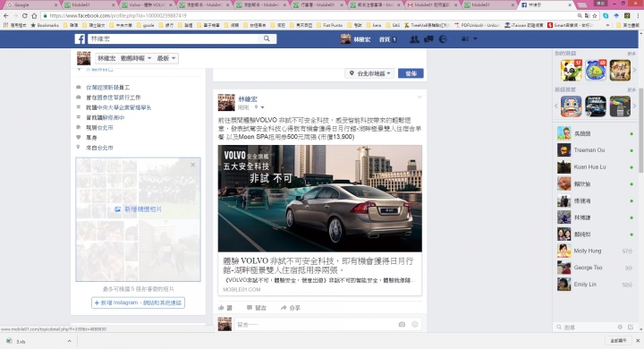Start new message with compose icon
This screenshot has width=644, height=349.
point(631,328)
